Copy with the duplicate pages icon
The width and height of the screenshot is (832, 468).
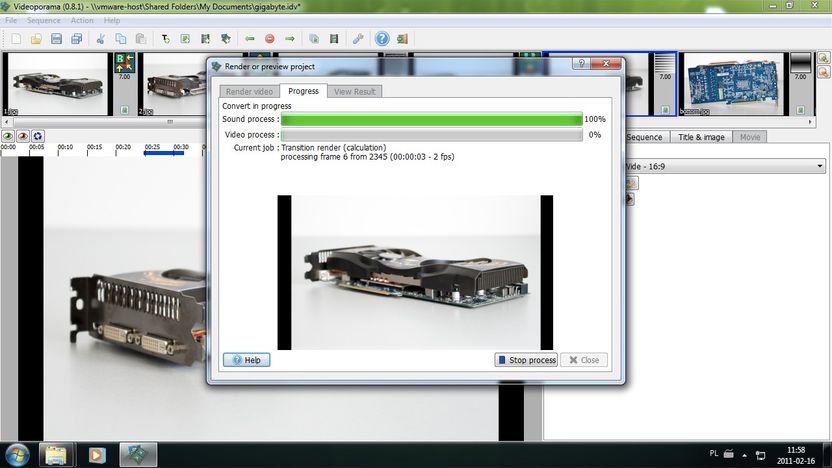pos(120,39)
